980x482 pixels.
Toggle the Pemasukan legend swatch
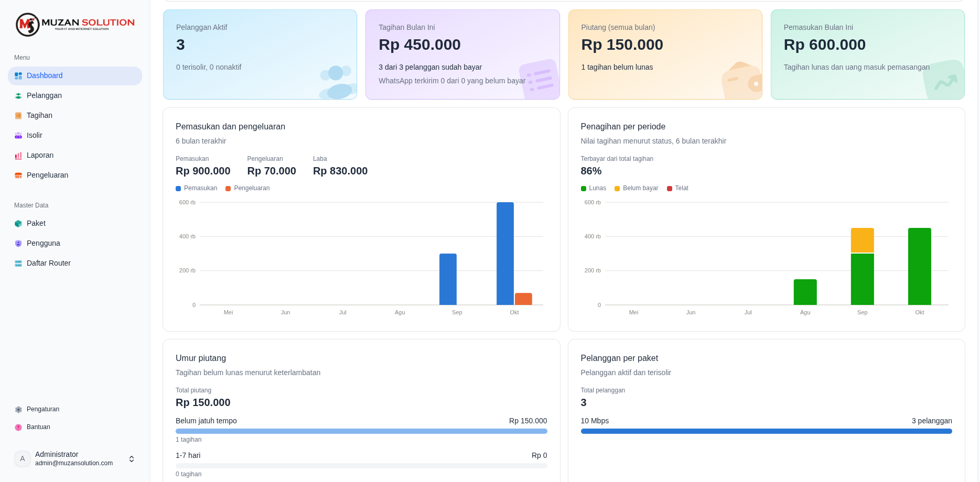point(178,189)
